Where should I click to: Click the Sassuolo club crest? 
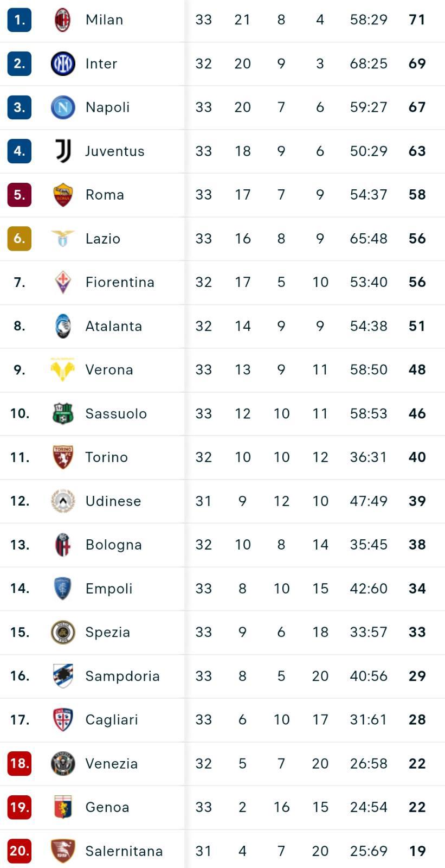click(x=63, y=413)
